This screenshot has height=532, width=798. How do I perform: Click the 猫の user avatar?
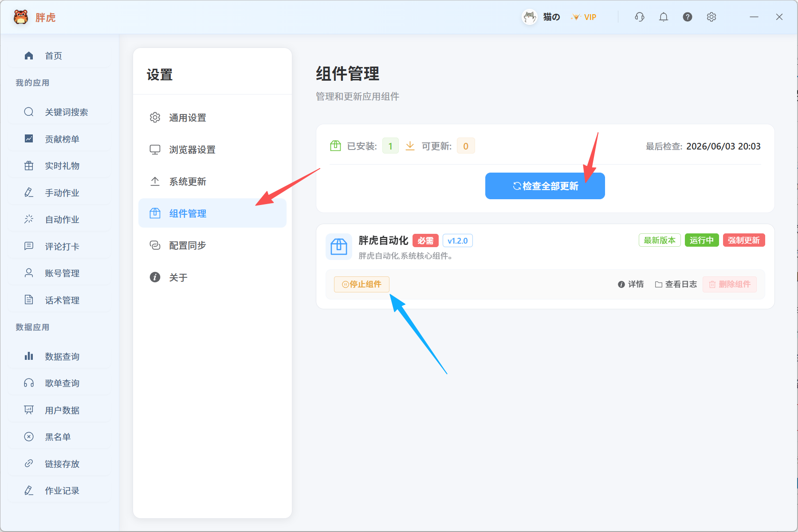(x=529, y=17)
